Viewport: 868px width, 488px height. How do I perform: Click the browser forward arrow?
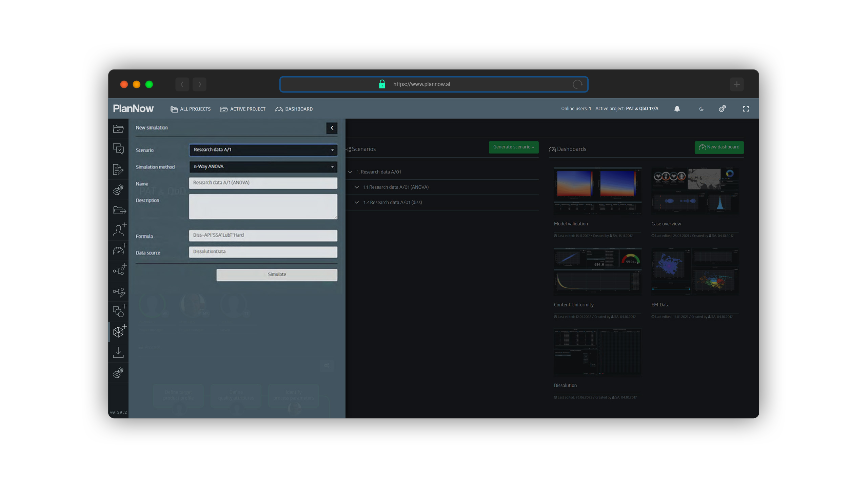coord(199,84)
